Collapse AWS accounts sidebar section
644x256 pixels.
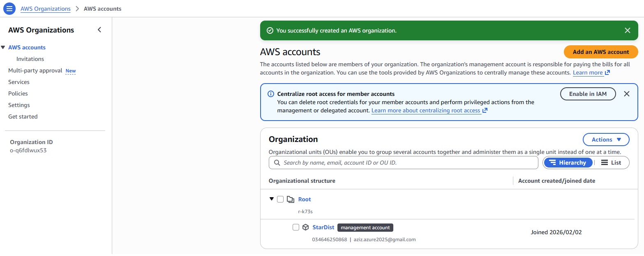[x=3, y=47]
